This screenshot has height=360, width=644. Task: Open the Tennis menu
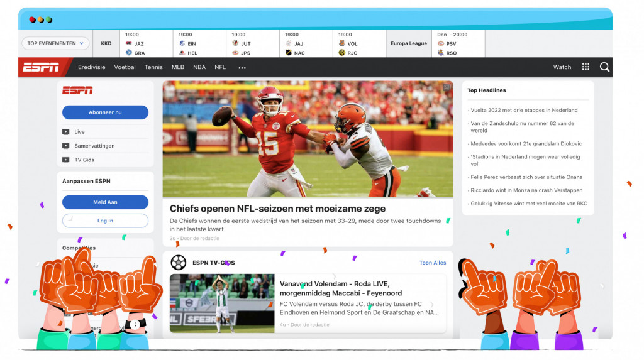pos(153,67)
